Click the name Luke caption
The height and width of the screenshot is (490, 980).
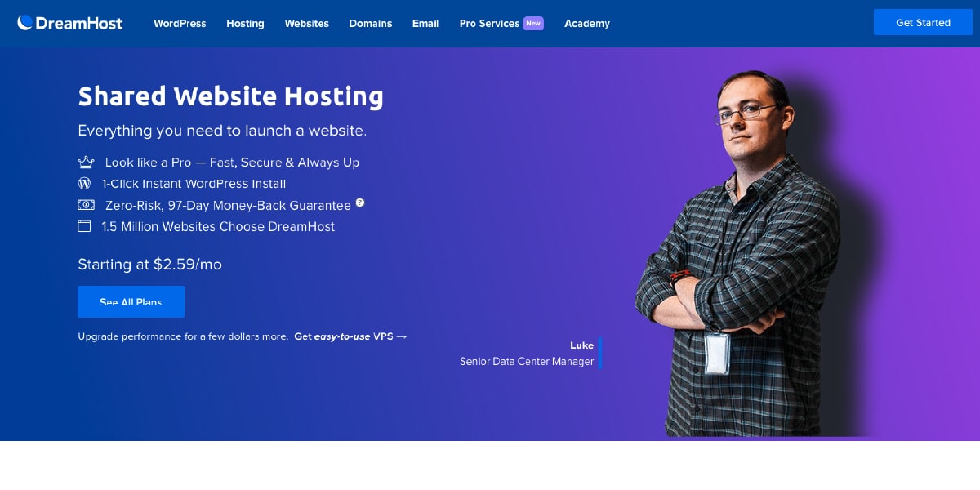(581, 345)
